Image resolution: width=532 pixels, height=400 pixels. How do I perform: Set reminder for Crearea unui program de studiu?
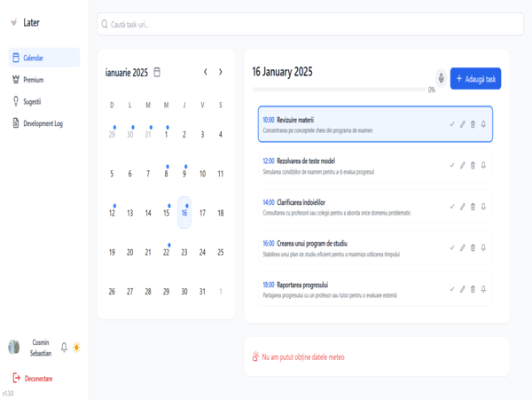483,247
